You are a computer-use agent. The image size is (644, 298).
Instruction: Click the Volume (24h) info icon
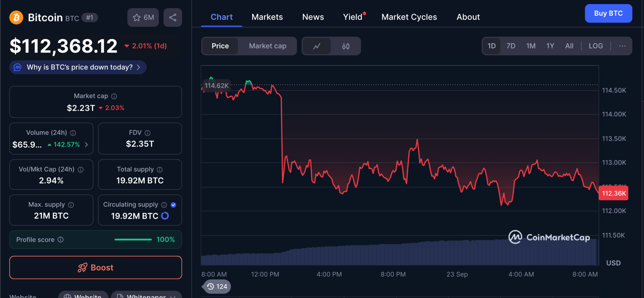73,133
